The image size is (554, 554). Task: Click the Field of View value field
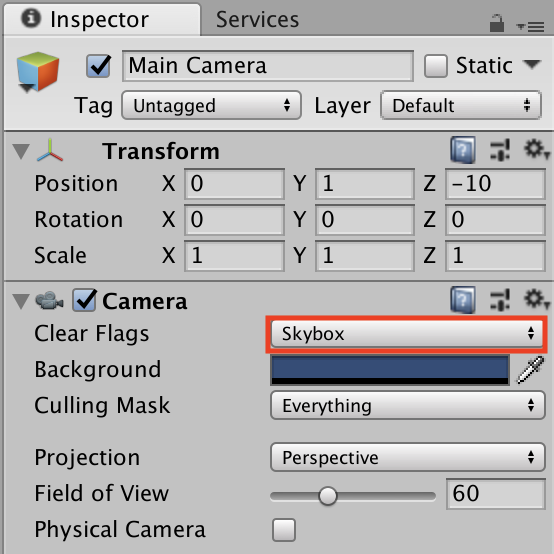coord(496,494)
